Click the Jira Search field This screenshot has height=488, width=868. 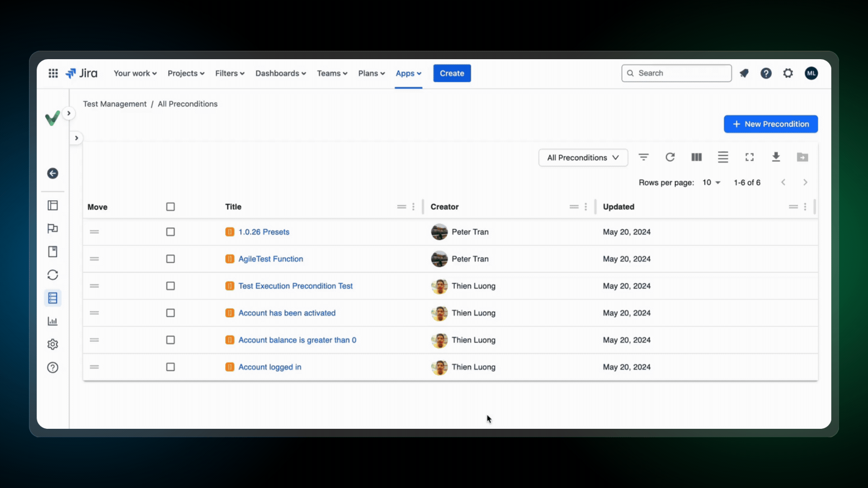[676, 73]
